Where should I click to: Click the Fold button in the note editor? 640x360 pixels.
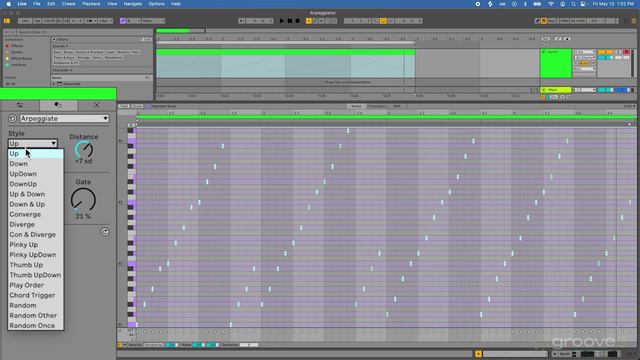[124, 106]
